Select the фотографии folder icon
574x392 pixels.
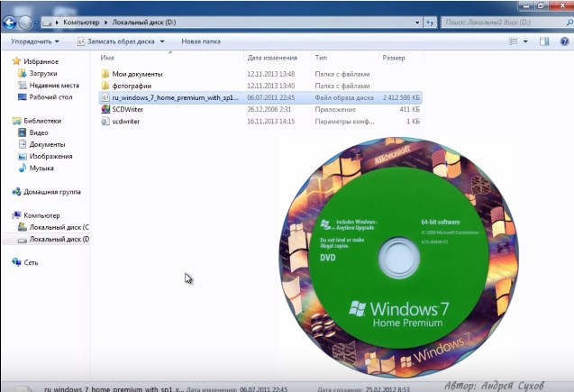pos(105,86)
